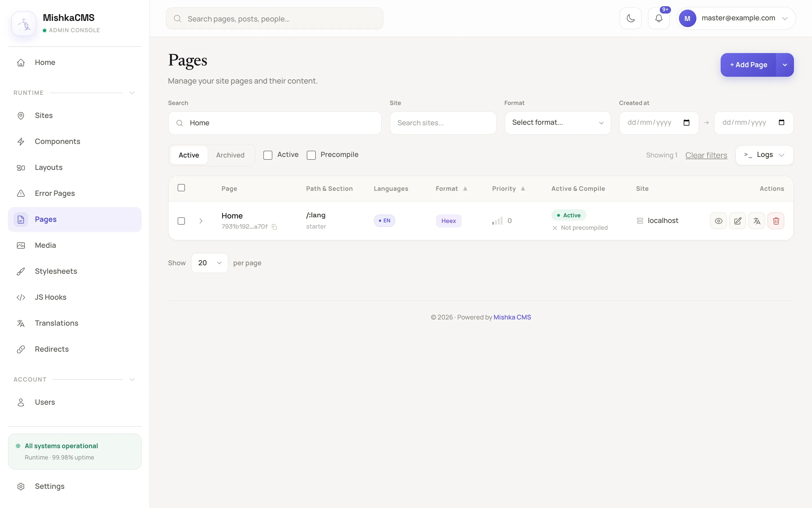Open master@example.com account menu

point(736,18)
